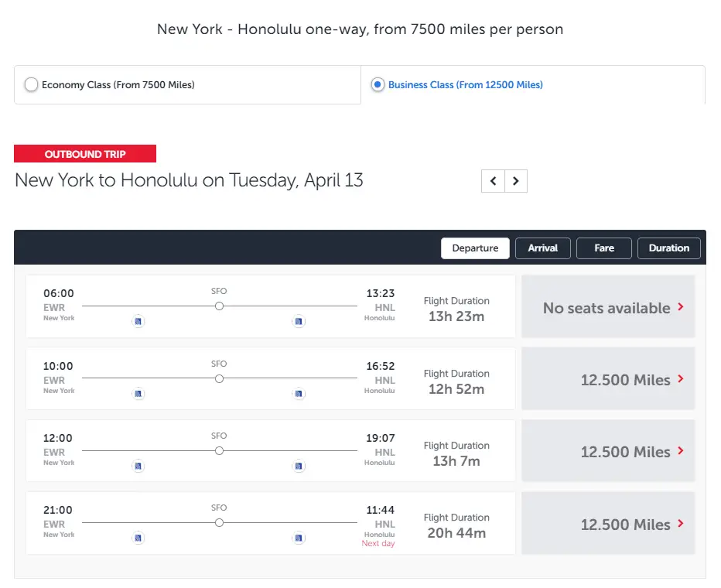This screenshot has height=588, width=721.
Task: Sort flights by Departure
Action: click(475, 248)
